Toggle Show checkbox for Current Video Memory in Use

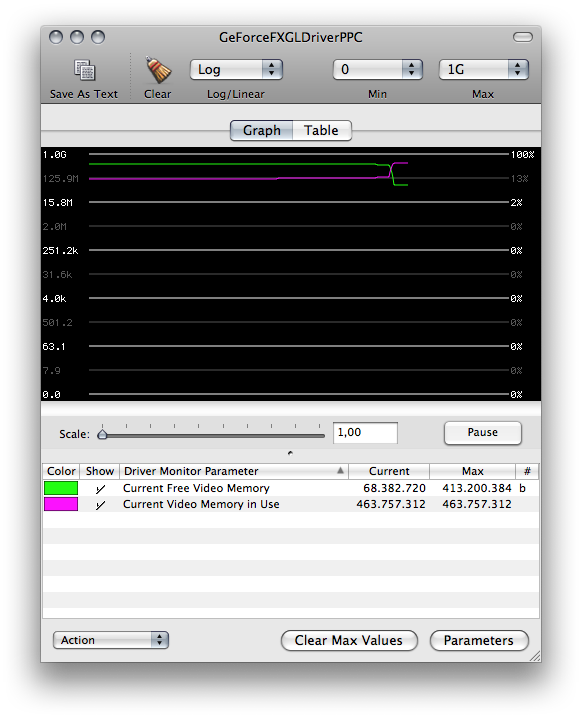pyautogui.click(x=100, y=505)
